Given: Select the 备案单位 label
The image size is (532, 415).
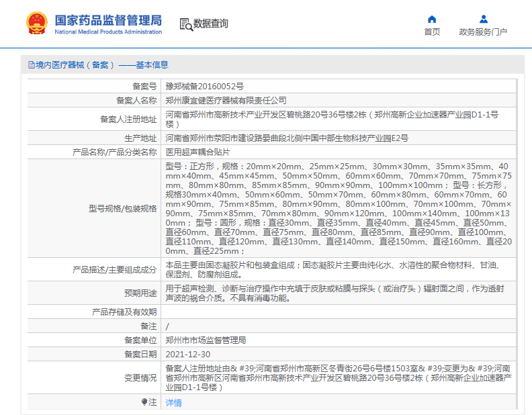Looking at the screenshot, I should (140, 340).
